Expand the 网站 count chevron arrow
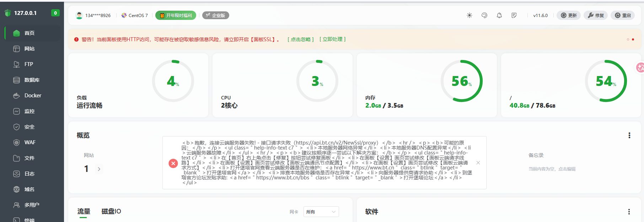 [x=99, y=169]
